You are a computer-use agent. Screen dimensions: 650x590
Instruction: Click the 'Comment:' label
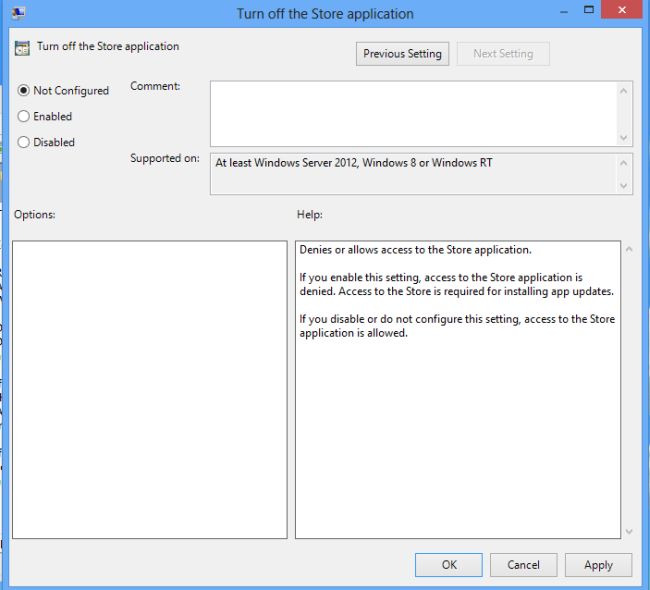point(155,86)
